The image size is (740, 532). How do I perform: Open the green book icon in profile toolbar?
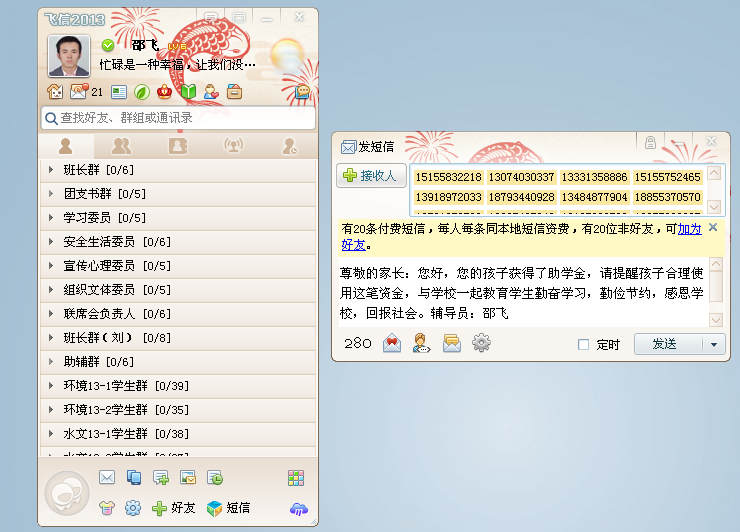pos(188,92)
